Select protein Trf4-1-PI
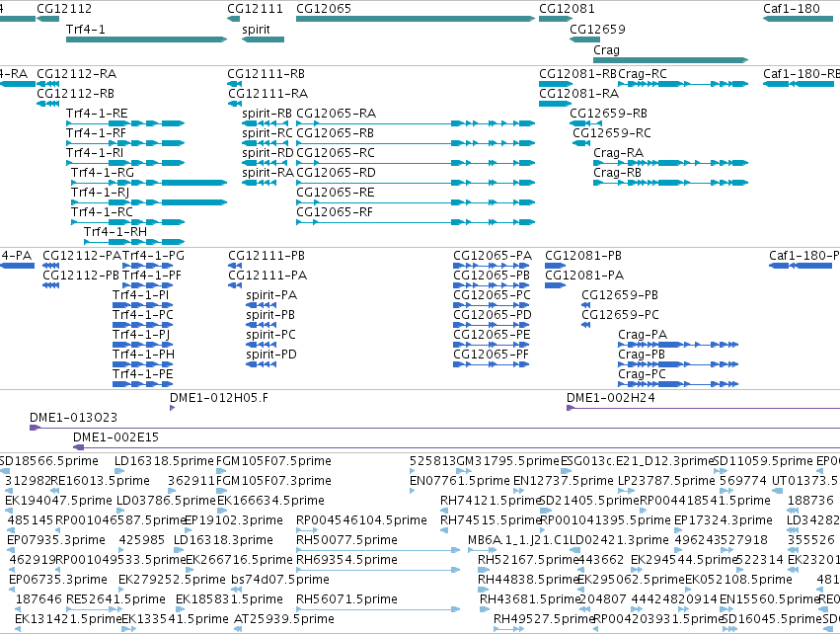The image size is (840, 634). (x=142, y=305)
